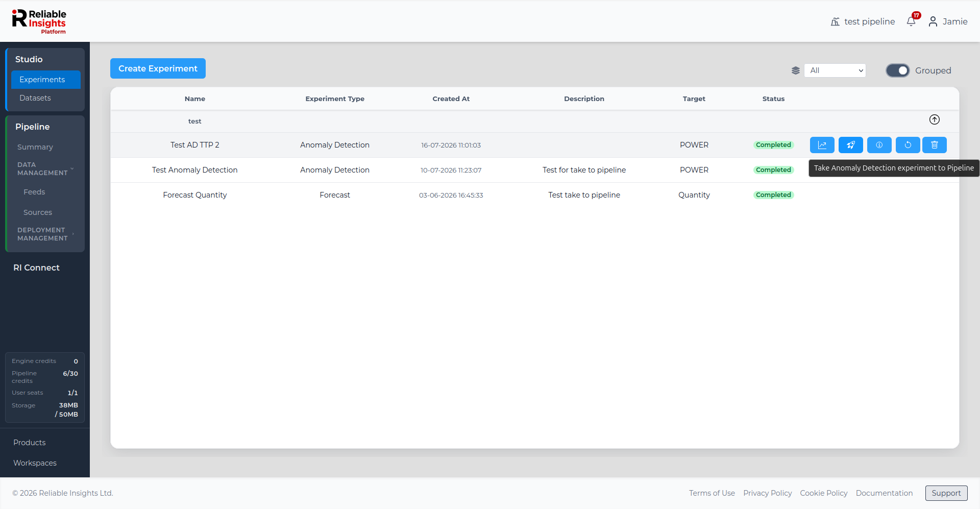Viewport: 980px width, 509px height.
Task: Select the Test AD TTP 2 experiment name
Action: (195, 145)
